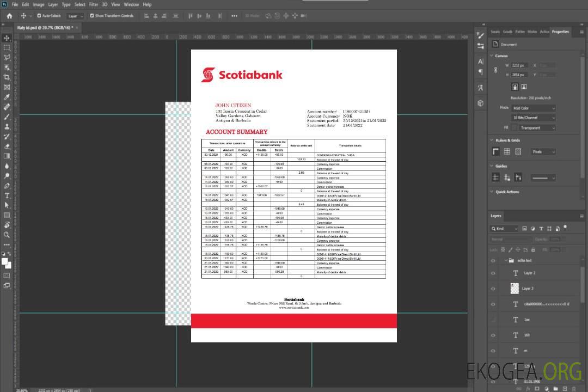Viewport: 588px width, 392px height.
Task: Expand the Quick Actions section
Action: click(x=492, y=192)
